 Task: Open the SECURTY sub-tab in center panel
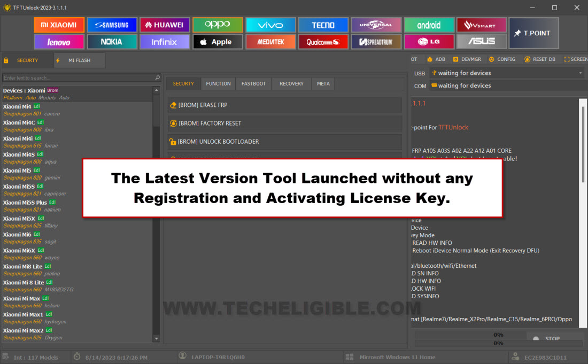click(x=183, y=83)
